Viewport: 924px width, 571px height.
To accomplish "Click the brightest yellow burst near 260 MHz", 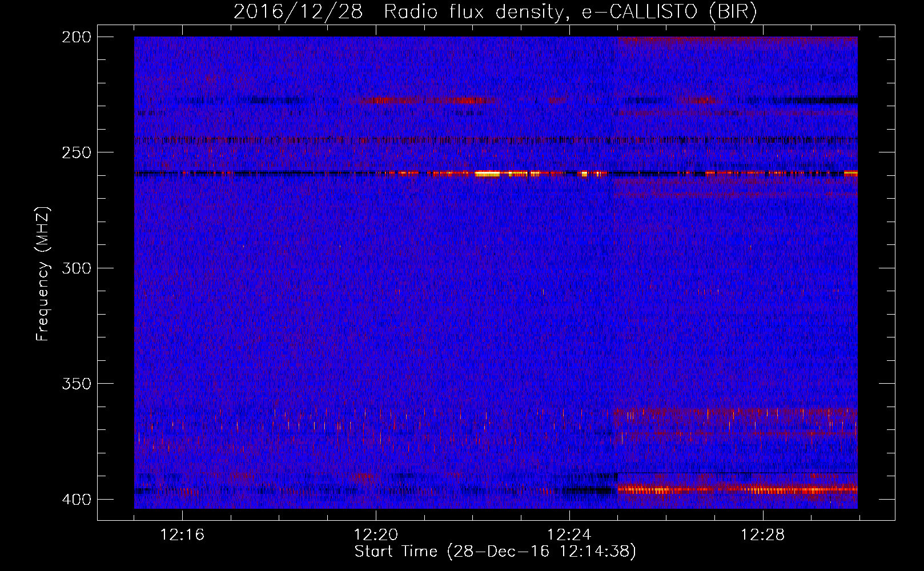I will point(487,174).
